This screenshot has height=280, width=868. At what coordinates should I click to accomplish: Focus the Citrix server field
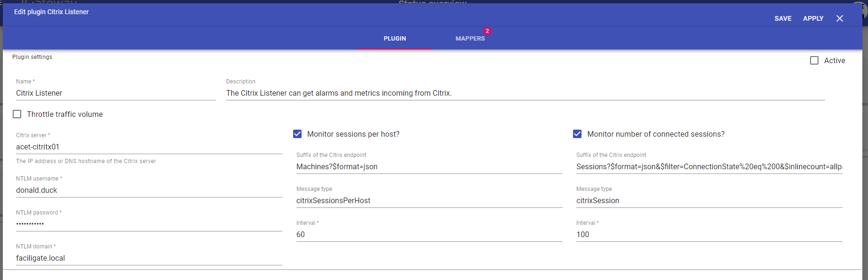click(x=148, y=147)
